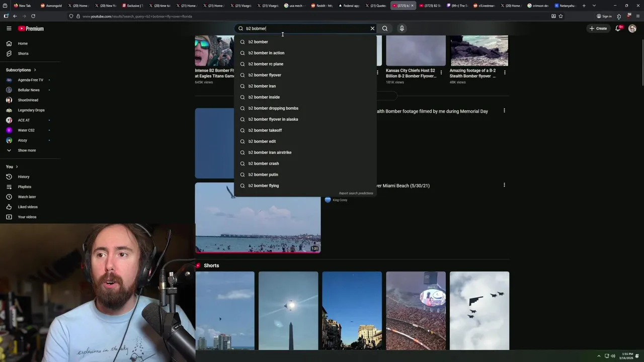Choose suggestion 'b2 bomber takeoff'
This screenshot has height=362, width=644.
click(305, 130)
